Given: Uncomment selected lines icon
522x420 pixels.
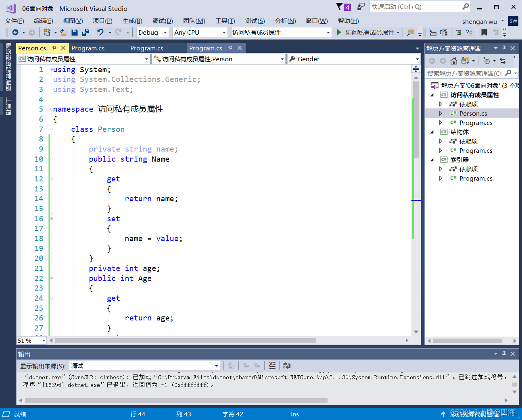Looking at the screenshot, I should pos(469,33).
